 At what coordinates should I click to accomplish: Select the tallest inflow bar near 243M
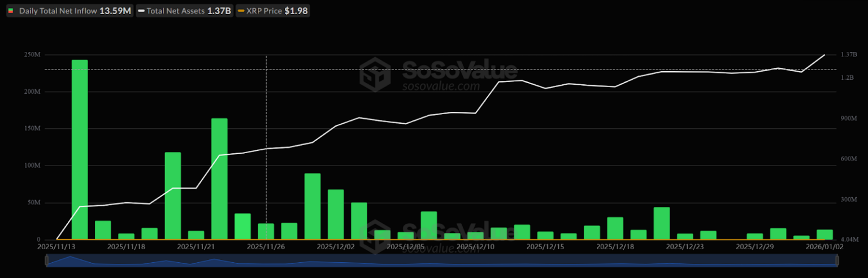80,150
